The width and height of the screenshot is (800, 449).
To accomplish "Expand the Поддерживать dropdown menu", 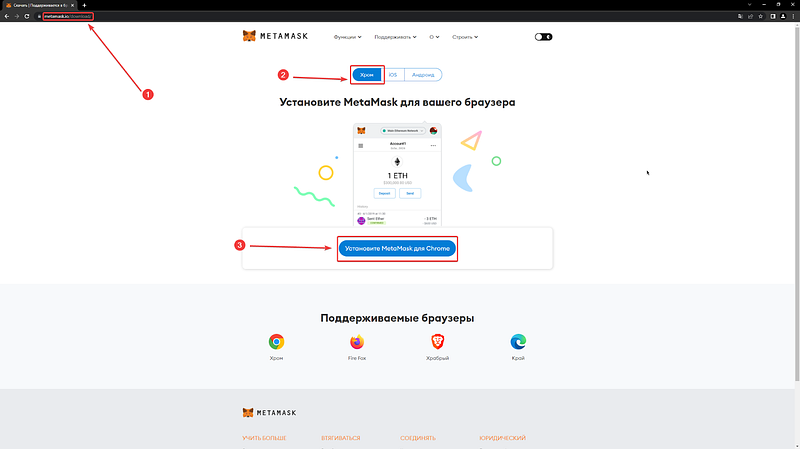I will (x=395, y=37).
